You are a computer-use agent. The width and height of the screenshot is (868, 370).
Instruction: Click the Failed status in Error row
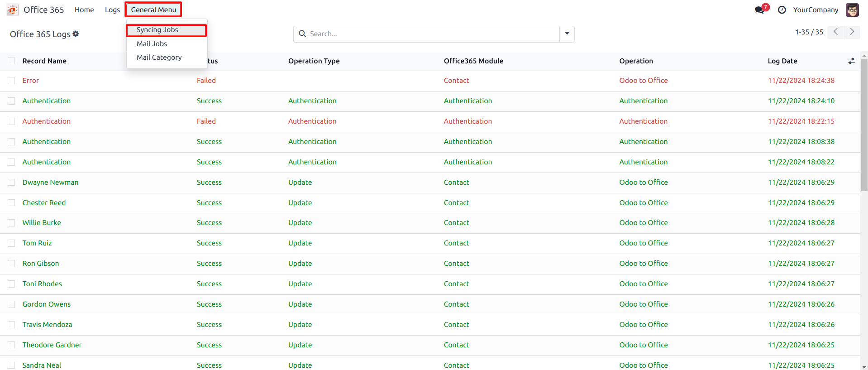206,81
